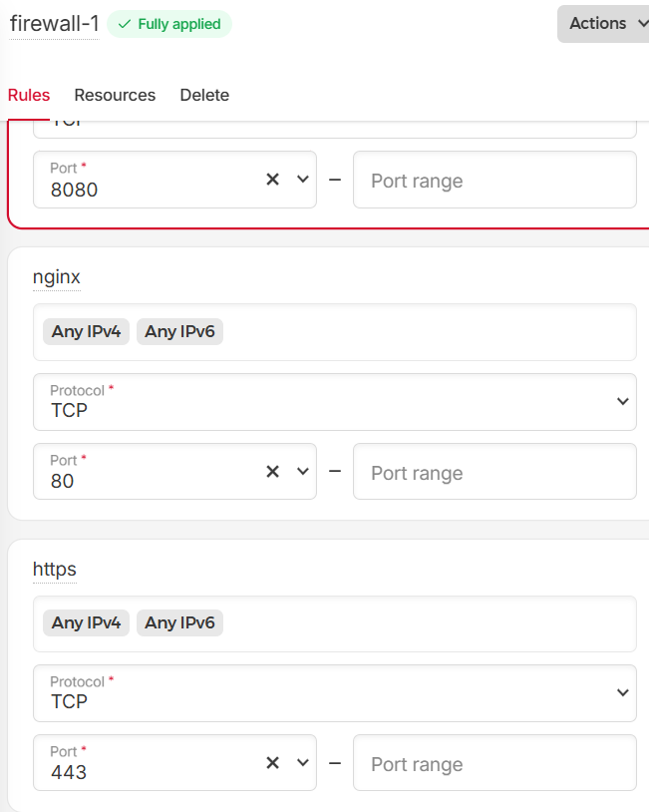Screen dimensions: 649x812
Task: Click Port range field in https rule
Action: point(494,763)
